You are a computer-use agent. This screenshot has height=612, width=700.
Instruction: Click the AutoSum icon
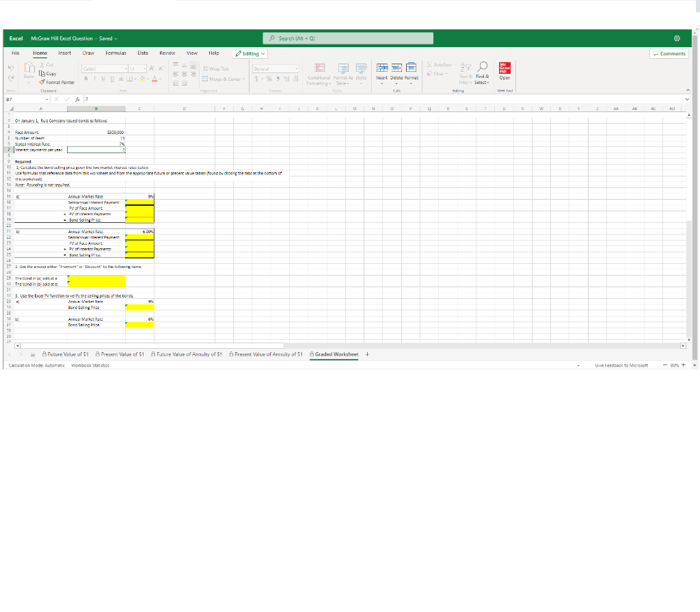[x=431, y=64]
